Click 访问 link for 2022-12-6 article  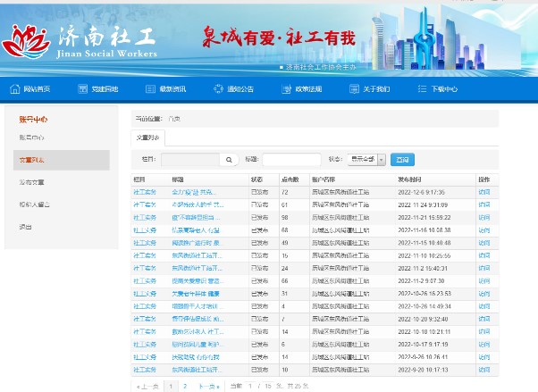click(x=483, y=192)
